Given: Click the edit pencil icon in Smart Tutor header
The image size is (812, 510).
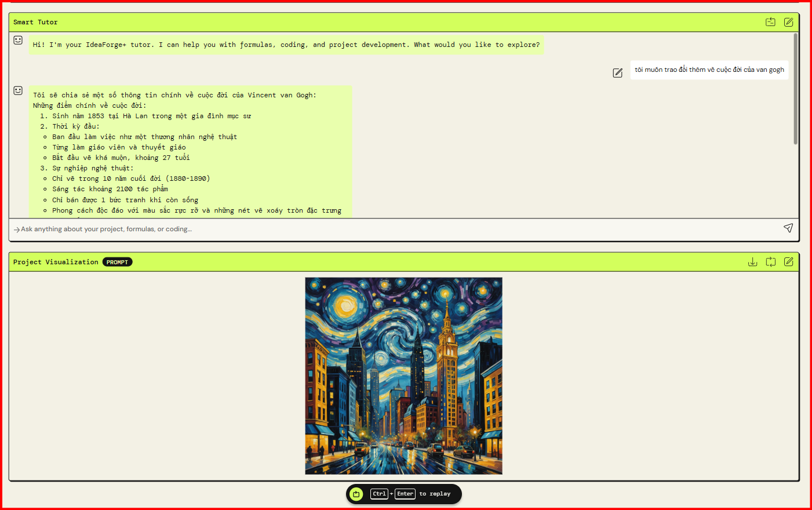Looking at the screenshot, I should (x=788, y=22).
